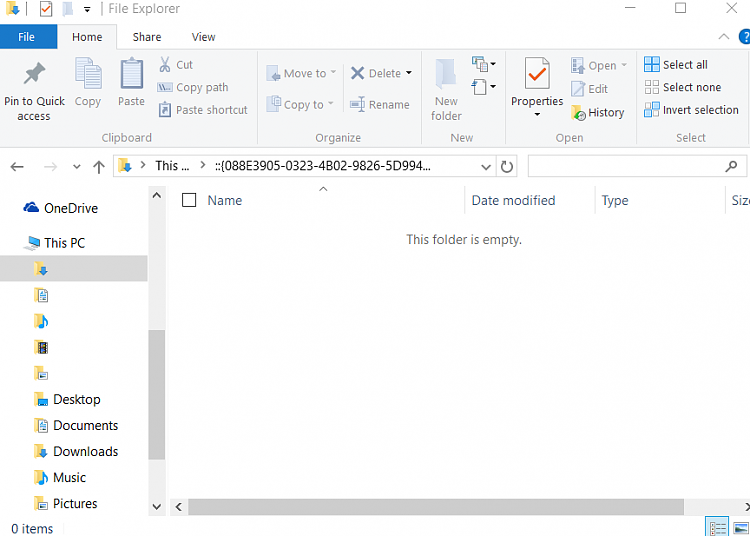This screenshot has width=750, height=536.
Task: Open New item dropdown
Action: point(484,64)
